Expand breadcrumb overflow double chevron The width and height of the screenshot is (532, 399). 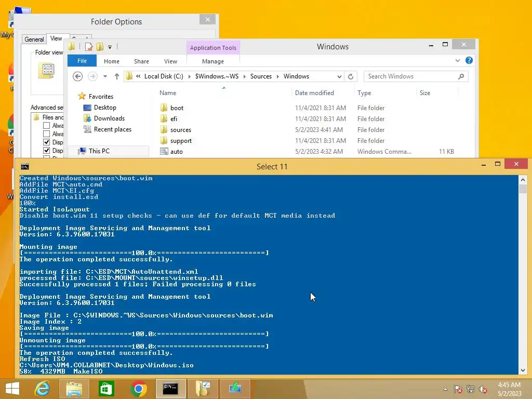click(138, 76)
